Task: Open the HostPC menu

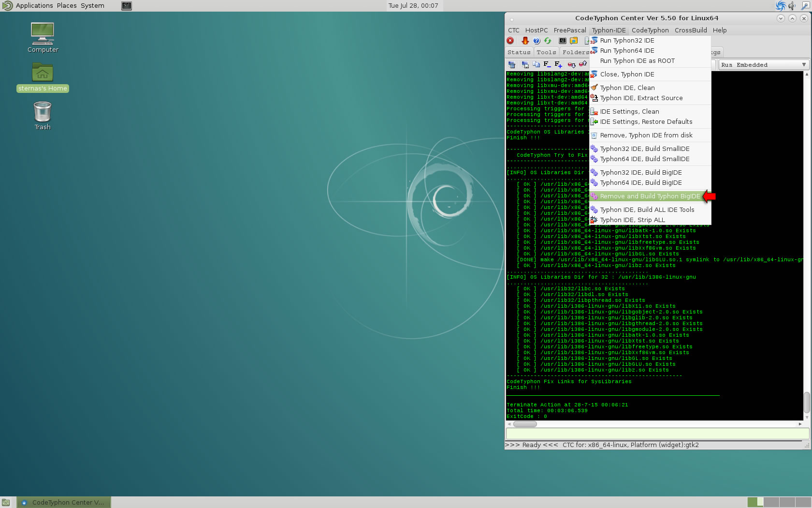Action: tap(536, 30)
